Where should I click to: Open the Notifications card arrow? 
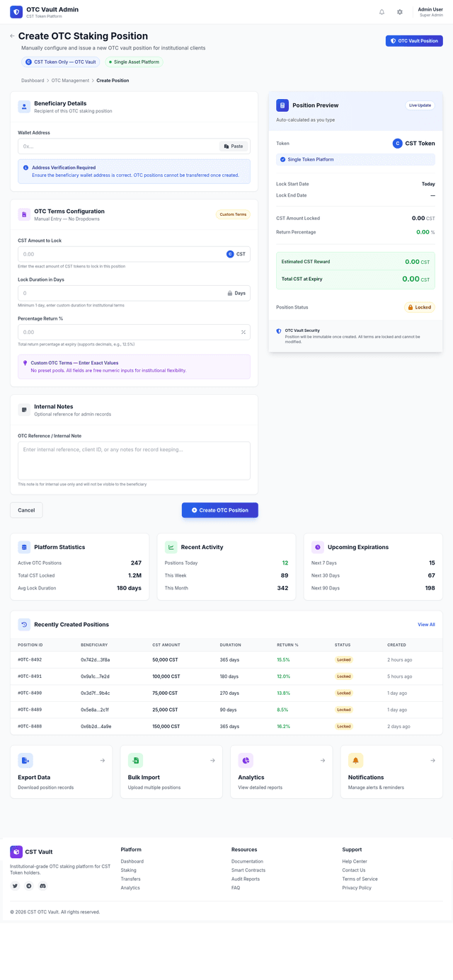(433, 761)
